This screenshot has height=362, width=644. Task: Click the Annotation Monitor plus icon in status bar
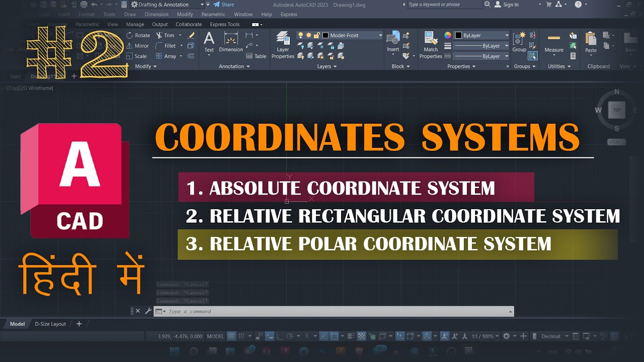(x=523, y=336)
